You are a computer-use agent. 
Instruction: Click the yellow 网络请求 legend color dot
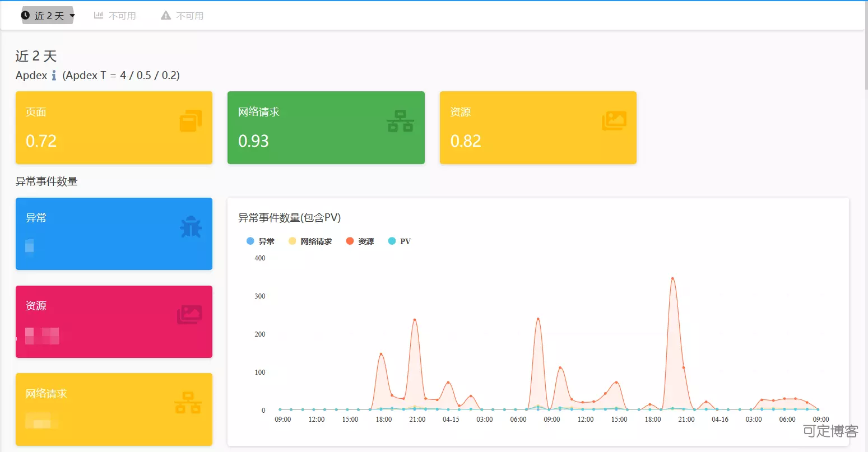click(x=292, y=241)
